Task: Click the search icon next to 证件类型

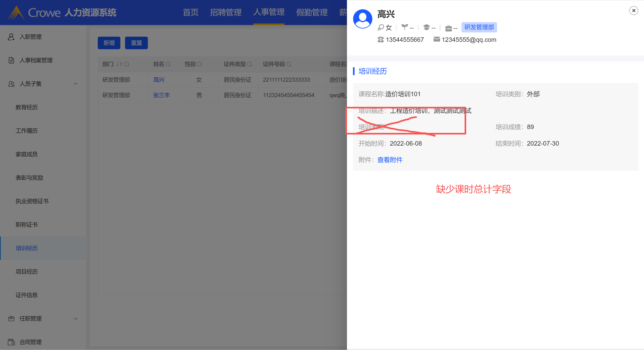Action: 249,64
